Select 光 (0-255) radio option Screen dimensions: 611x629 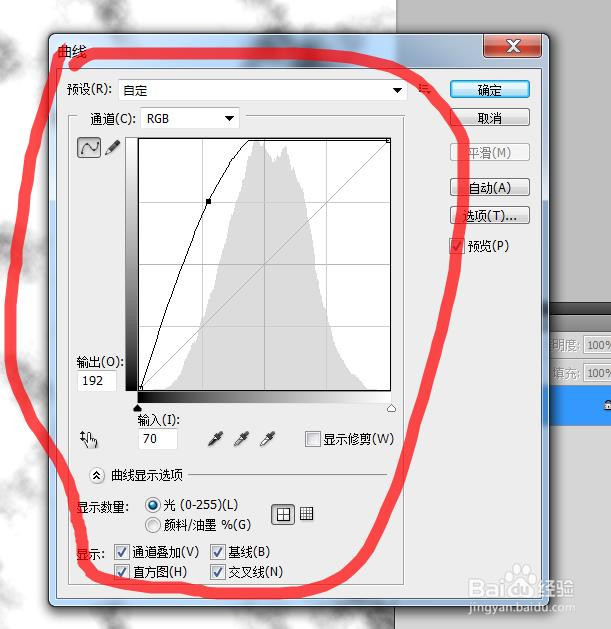click(153, 505)
